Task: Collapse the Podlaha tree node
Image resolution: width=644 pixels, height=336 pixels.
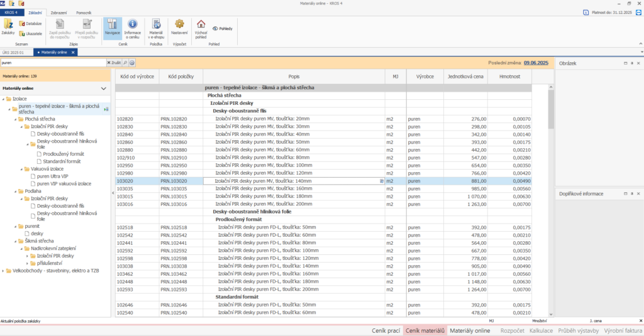Action: coord(16,191)
